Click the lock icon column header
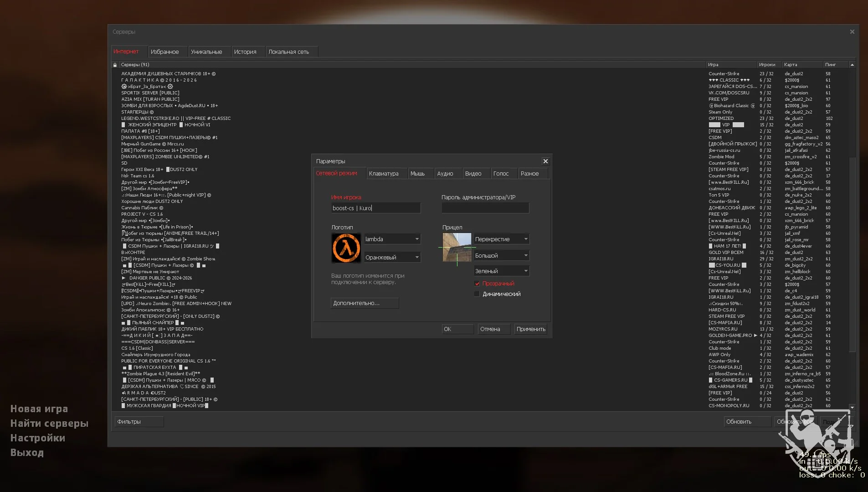Screen dimensions: 868x492 pos(115,65)
